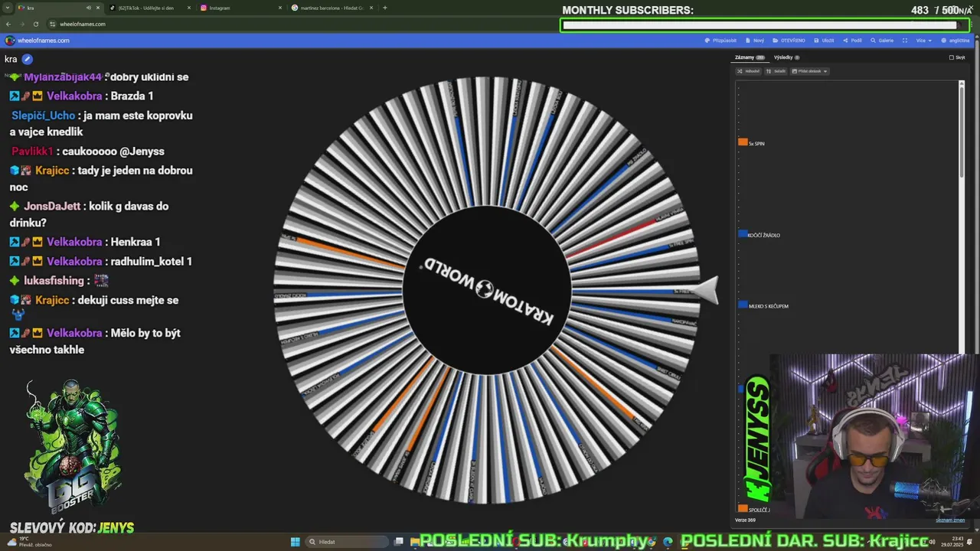Screen dimensions: 980x551
Task: Select the MLEKO S KEČUPEM entry text
Action: click(x=768, y=306)
